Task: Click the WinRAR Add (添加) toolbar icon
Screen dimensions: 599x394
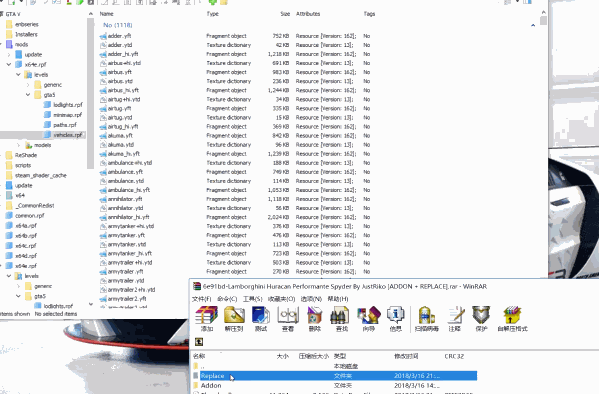Action: [x=207, y=319]
